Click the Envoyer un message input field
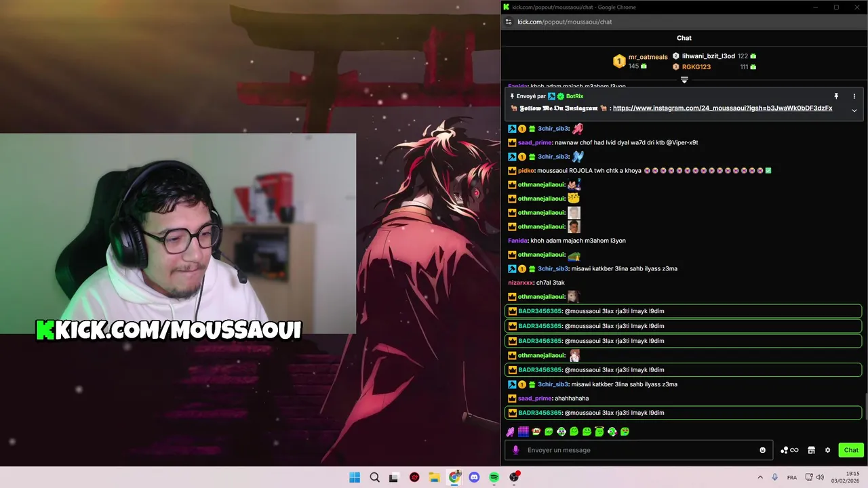This screenshot has height=488, width=868. click(637, 450)
